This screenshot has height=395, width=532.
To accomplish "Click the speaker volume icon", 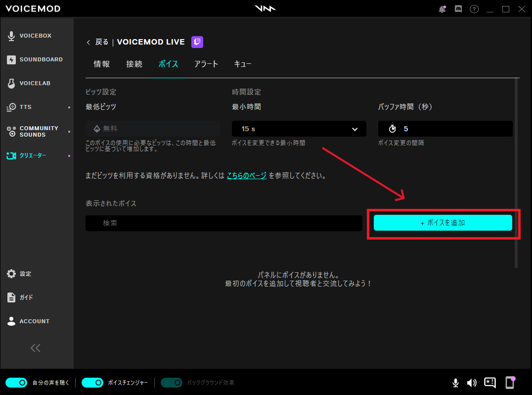I will pos(472,383).
